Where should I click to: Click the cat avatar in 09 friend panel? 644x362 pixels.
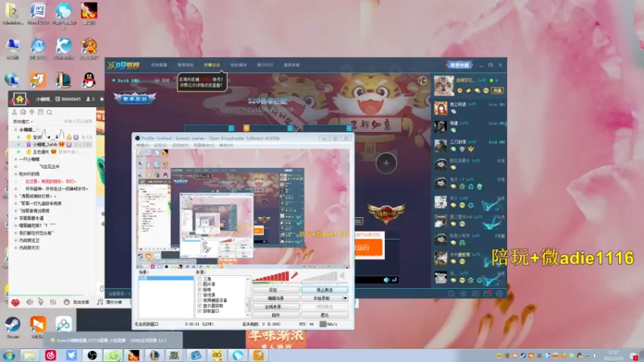pos(444,85)
